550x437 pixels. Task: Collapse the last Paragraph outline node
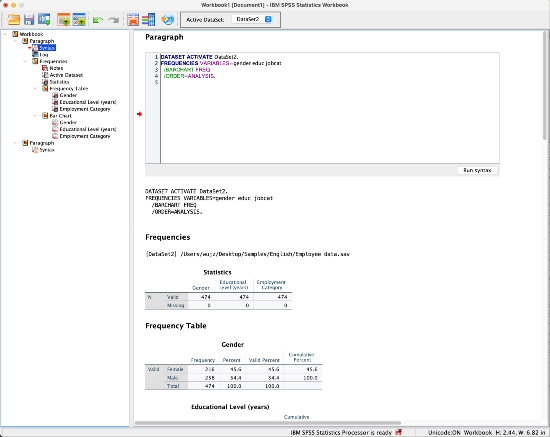point(15,143)
